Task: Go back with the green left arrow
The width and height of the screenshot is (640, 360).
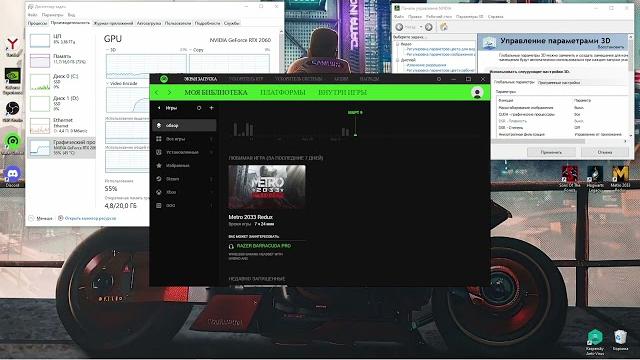Action: [157, 93]
